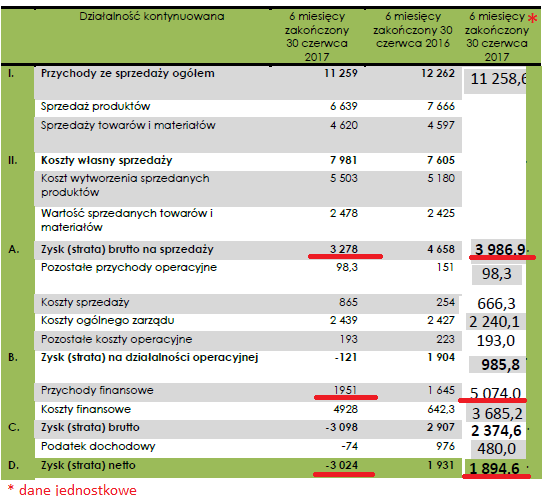This screenshot has height=501, width=544.
Task: Click the 'Podatek dochodowy' value -74
Action: click(x=349, y=446)
